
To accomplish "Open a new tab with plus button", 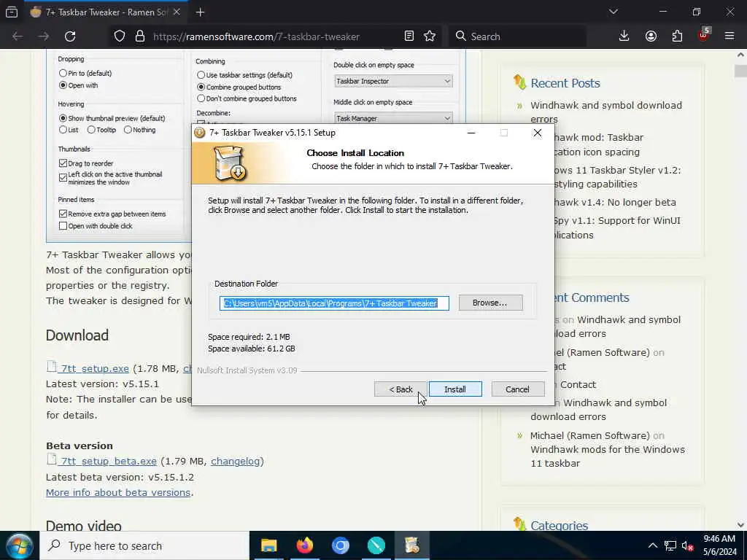I will click(x=201, y=12).
